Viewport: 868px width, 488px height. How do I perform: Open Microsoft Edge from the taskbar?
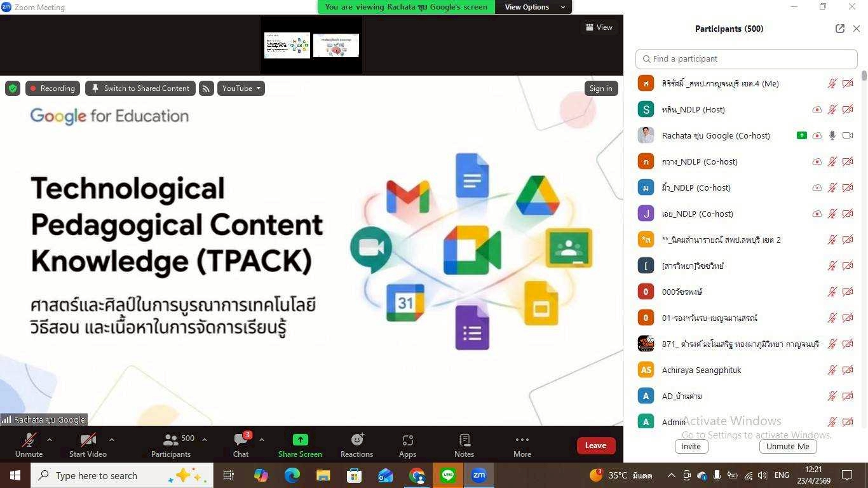pyautogui.click(x=292, y=475)
